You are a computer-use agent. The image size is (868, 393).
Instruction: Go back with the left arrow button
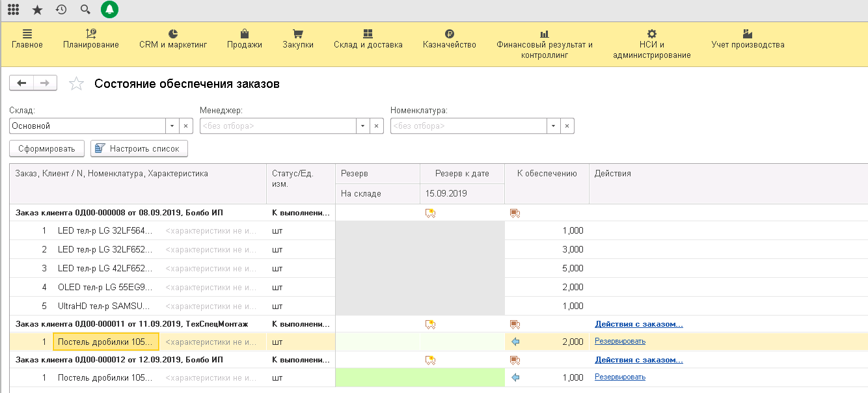21,83
